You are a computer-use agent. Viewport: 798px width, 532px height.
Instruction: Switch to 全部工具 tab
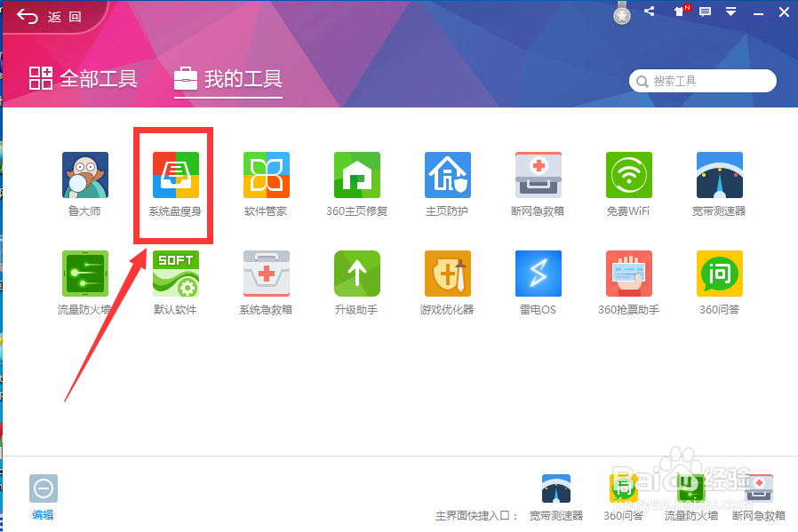pyautogui.click(x=83, y=78)
